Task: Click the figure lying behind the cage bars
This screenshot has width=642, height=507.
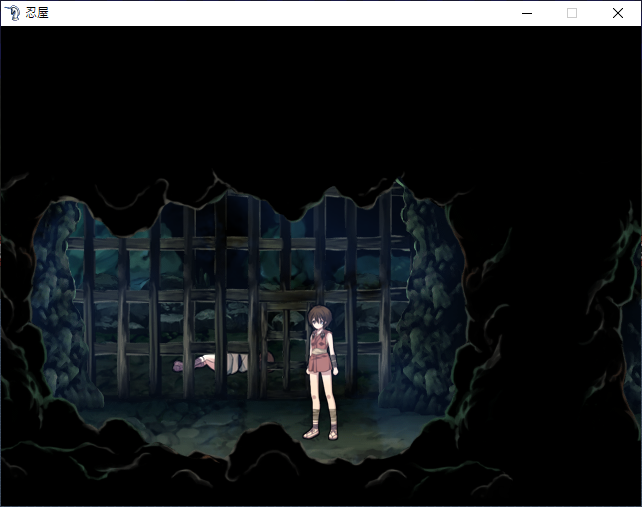Action: tap(223, 363)
